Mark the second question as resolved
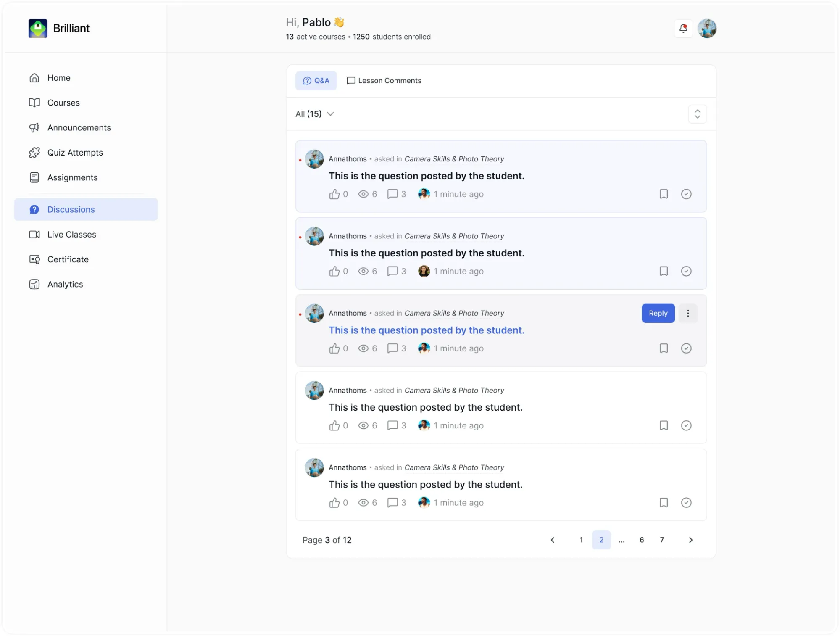This screenshot has height=636, width=840. tap(686, 271)
